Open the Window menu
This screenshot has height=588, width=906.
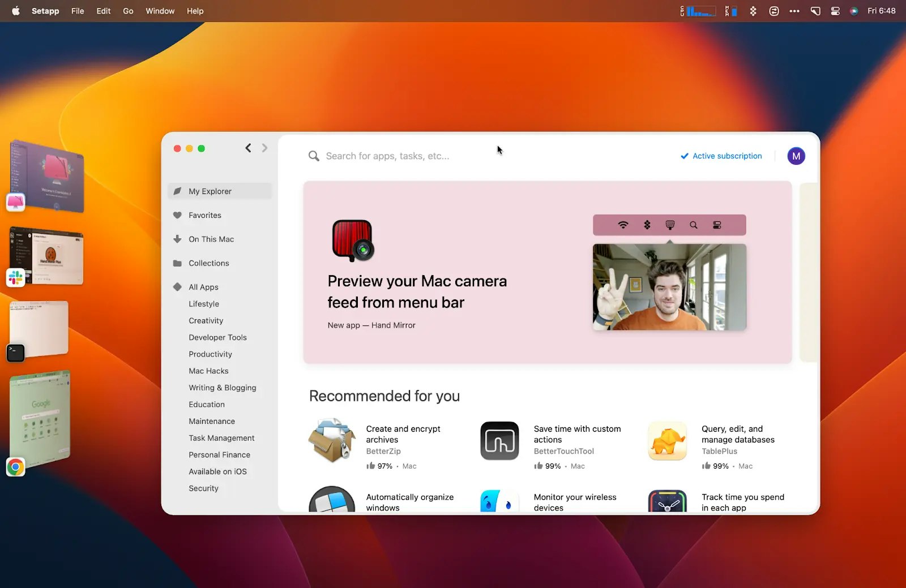160,11
